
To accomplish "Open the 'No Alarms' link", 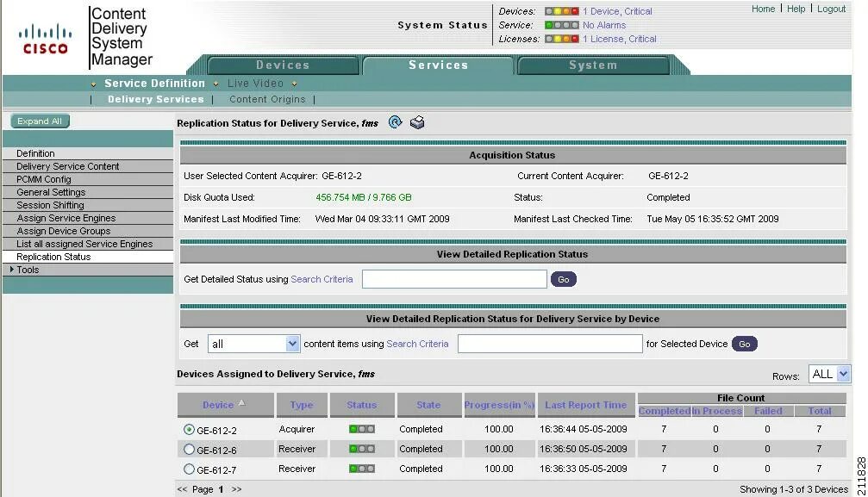I will pos(604,25).
